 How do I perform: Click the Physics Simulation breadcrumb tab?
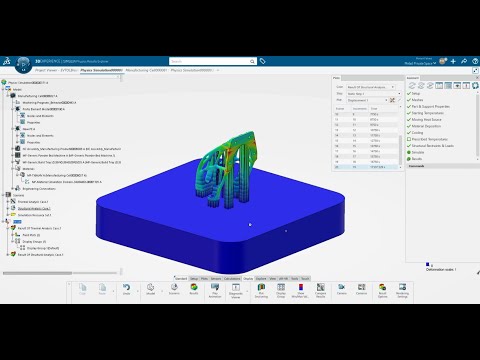pyautogui.click(x=102, y=70)
